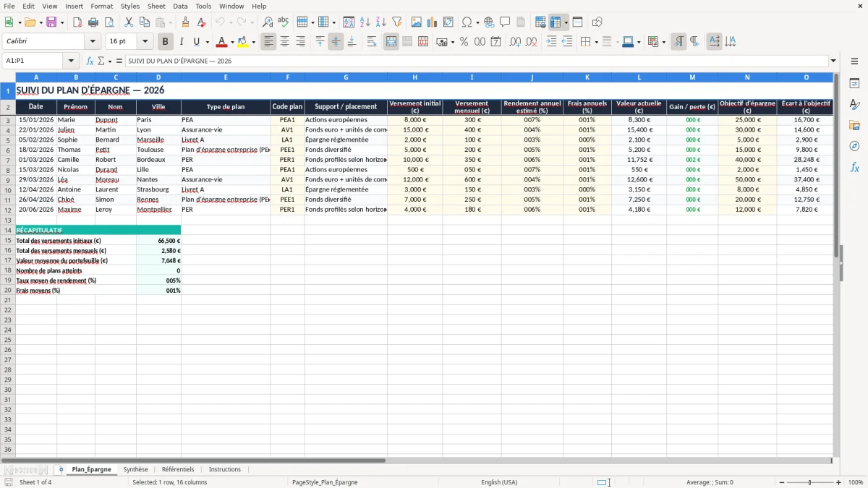The height and width of the screenshot is (488, 868).
Task: Toggle Align Left
Action: pos(268,42)
